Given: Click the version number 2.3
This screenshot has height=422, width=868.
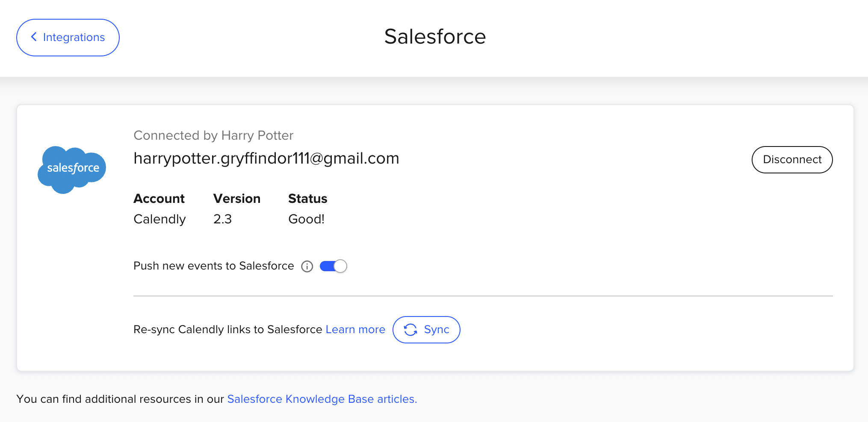Looking at the screenshot, I should tap(222, 219).
